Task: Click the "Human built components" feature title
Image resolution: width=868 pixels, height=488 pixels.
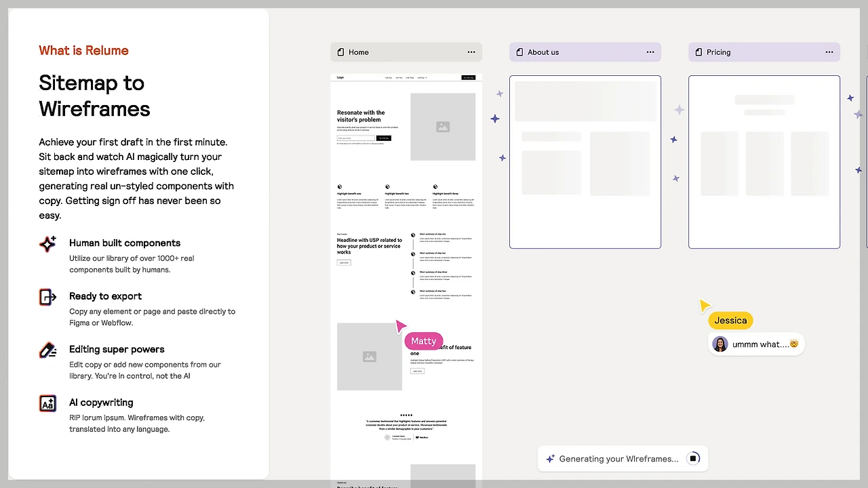Action: (x=125, y=243)
